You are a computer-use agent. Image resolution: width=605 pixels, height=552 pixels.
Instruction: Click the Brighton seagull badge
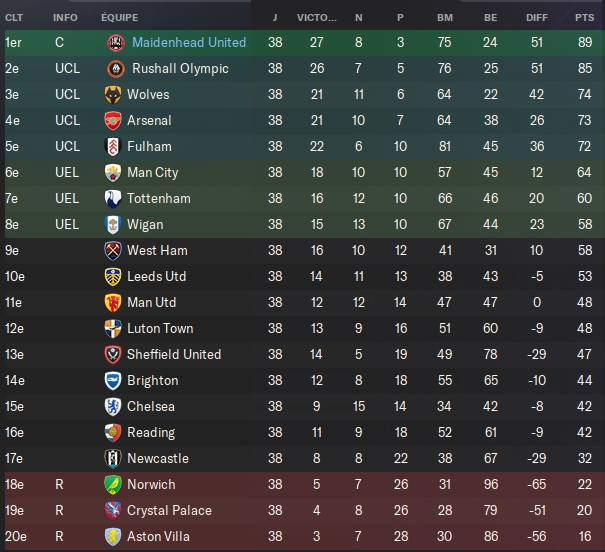113,381
